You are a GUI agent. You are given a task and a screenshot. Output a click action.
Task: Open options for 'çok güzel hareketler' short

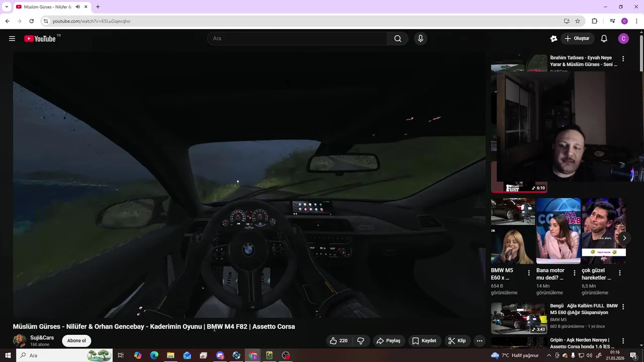pos(620,273)
